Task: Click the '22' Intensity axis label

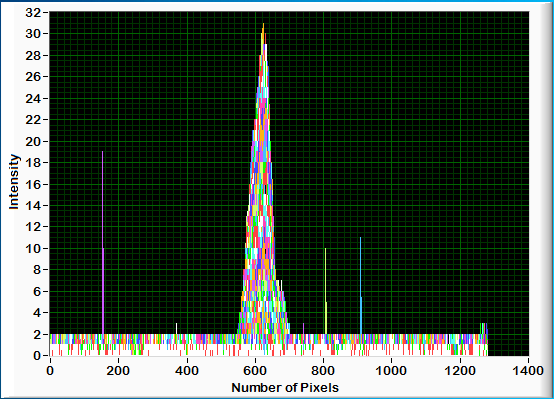Action: coord(33,119)
